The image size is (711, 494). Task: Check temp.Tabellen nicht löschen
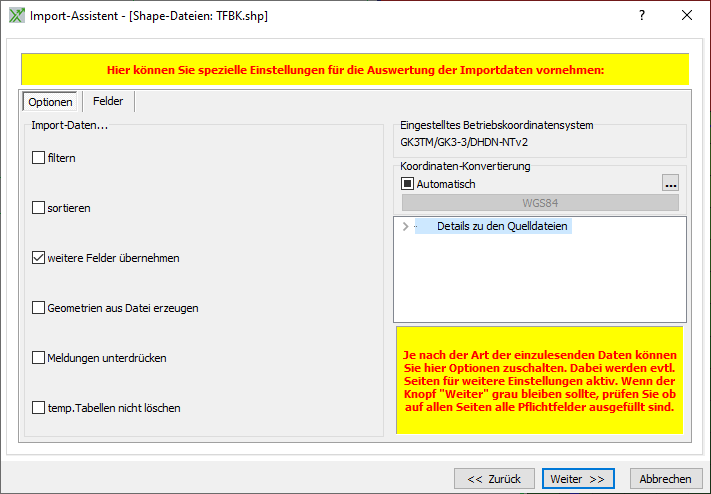pyautogui.click(x=39, y=408)
